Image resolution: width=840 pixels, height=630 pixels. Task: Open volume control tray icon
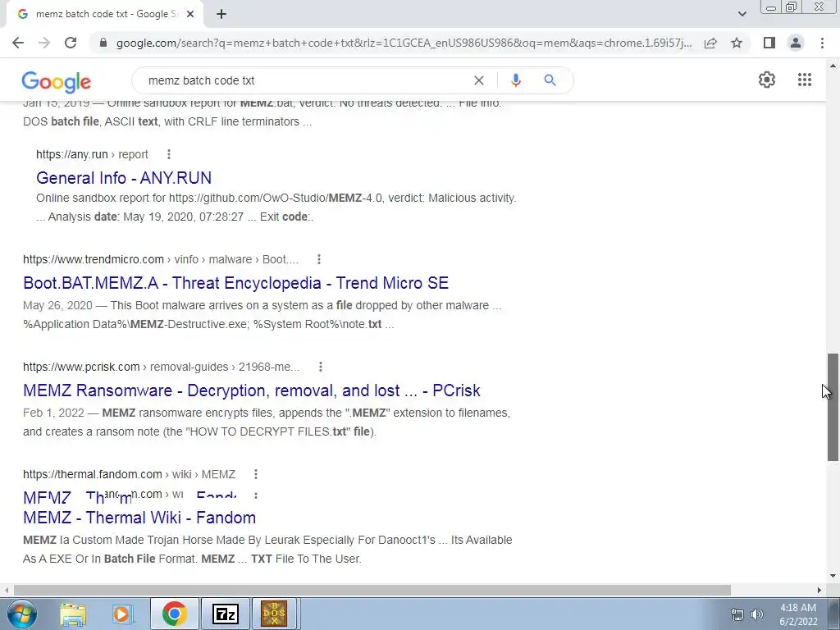pyautogui.click(x=757, y=614)
